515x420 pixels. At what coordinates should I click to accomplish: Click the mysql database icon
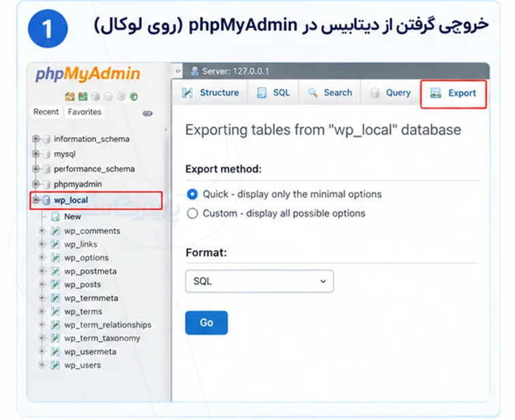click(x=47, y=154)
